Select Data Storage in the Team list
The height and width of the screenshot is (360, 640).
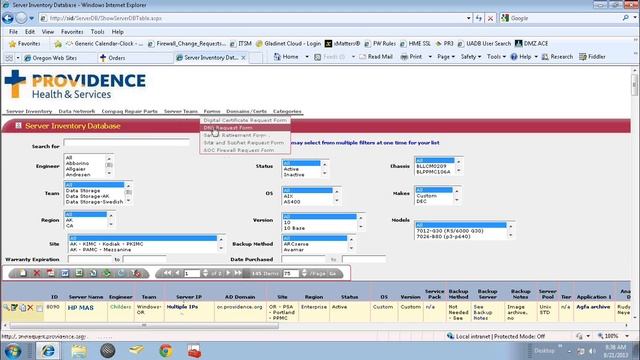tap(83, 191)
